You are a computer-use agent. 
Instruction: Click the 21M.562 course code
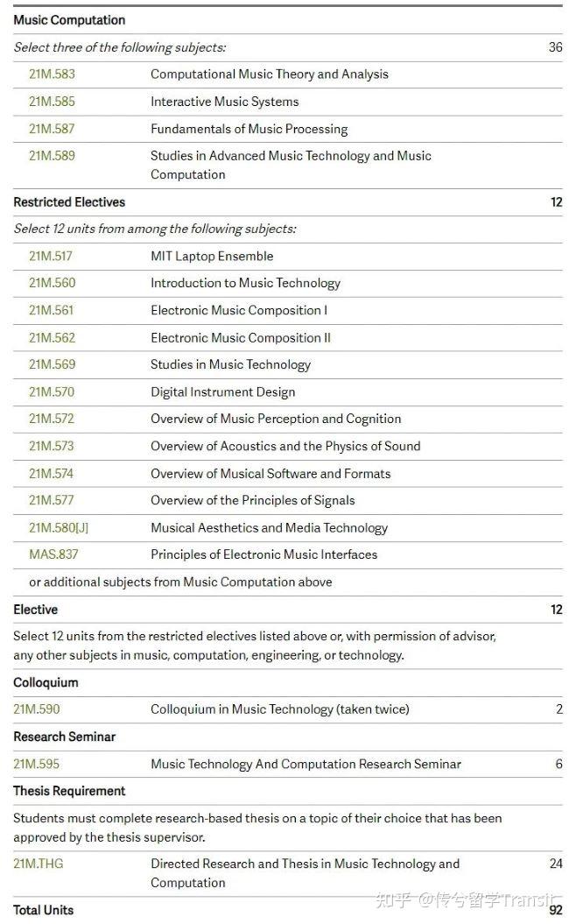pos(52,337)
